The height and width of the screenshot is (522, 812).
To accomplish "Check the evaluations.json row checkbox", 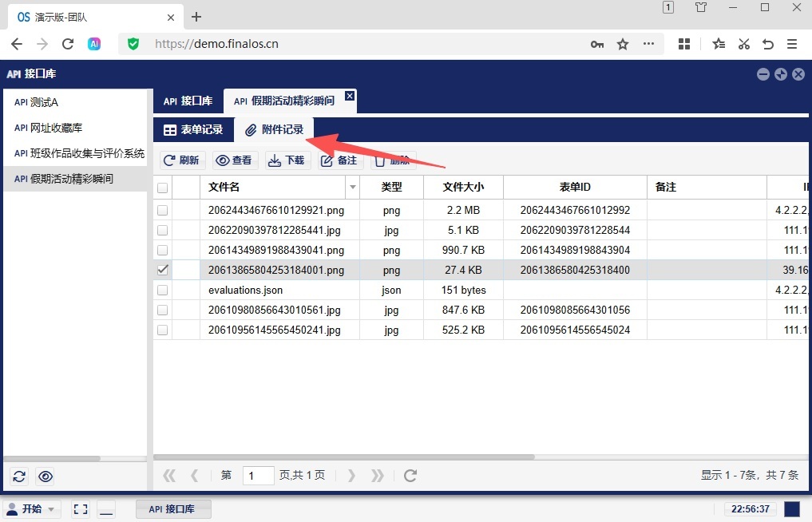I will (x=163, y=290).
